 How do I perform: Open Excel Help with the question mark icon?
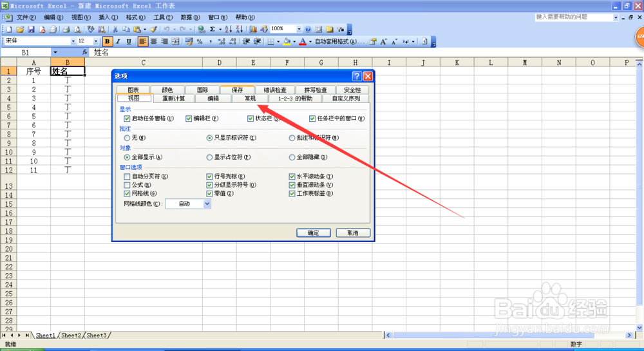pos(308,29)
